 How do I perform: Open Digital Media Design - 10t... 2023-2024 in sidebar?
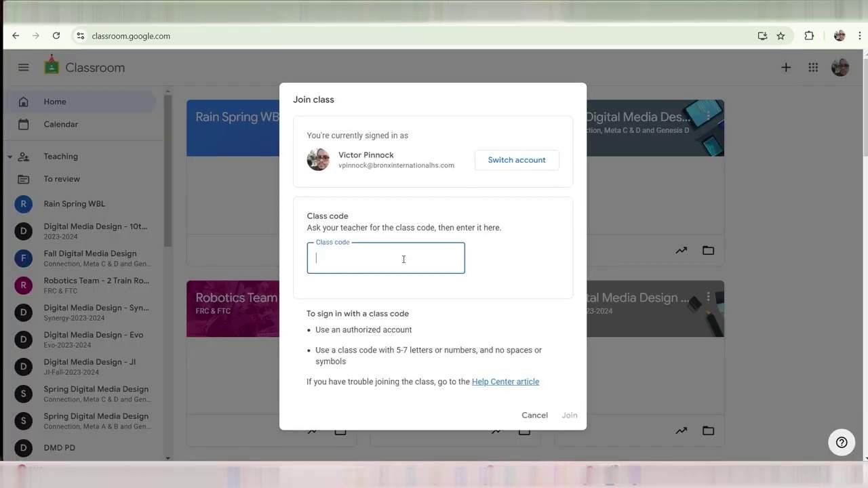point(80,231)
